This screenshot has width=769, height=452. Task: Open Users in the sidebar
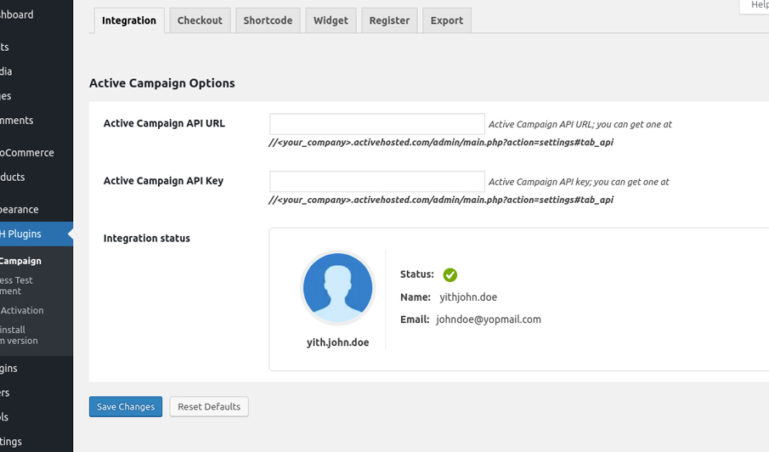pyautogui.click(x=36, y=393)
